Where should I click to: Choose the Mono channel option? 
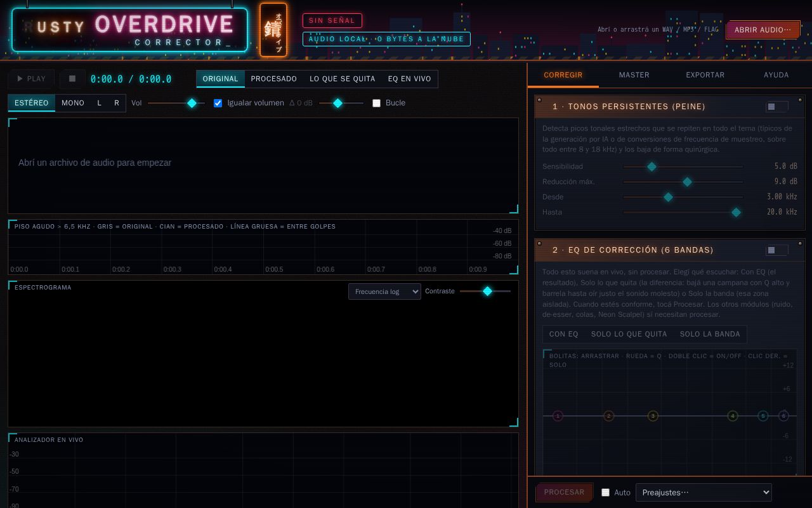[73, 103]
